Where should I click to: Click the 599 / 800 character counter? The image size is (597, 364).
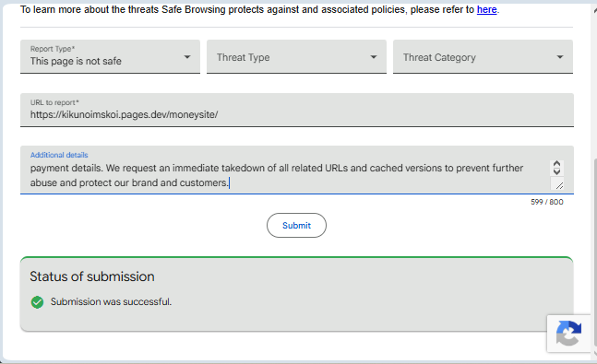547,202
